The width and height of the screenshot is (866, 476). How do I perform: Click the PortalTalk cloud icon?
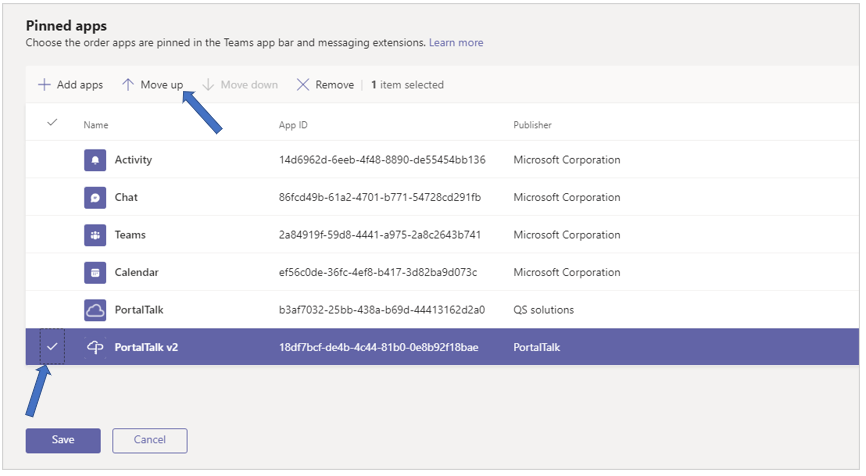tap(95, 310)
